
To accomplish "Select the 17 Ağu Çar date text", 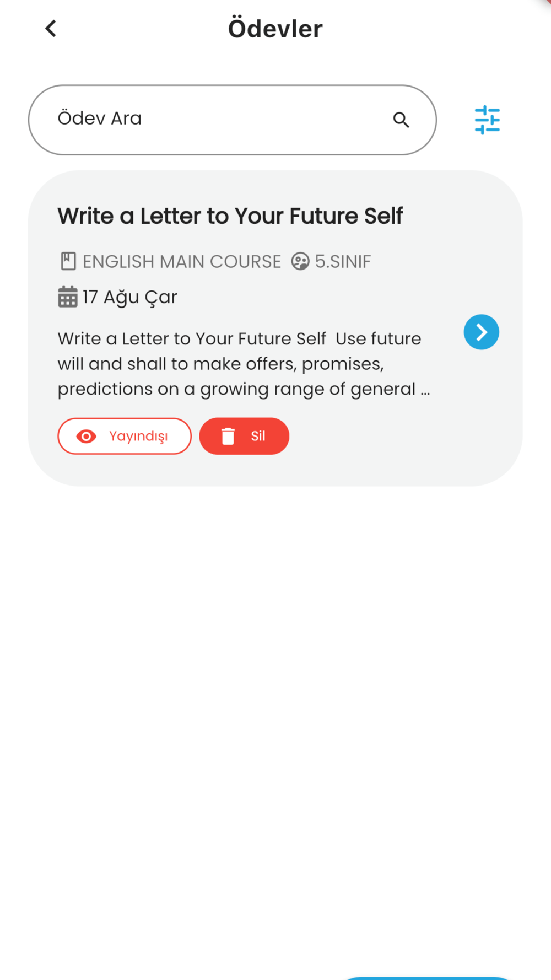I will (130, 297).
